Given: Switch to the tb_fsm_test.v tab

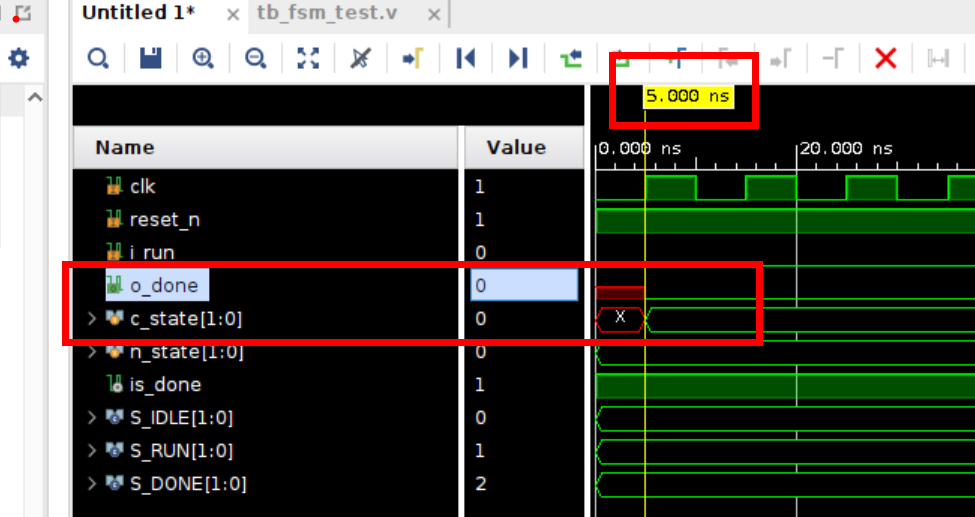Looking at the screenshot, I should click(327, 13).
